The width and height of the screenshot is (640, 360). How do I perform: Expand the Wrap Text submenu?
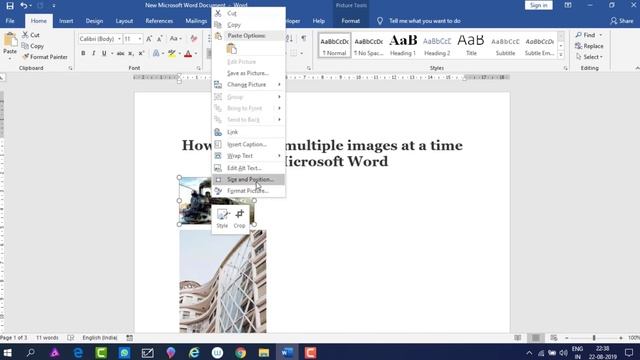[249, 156]
